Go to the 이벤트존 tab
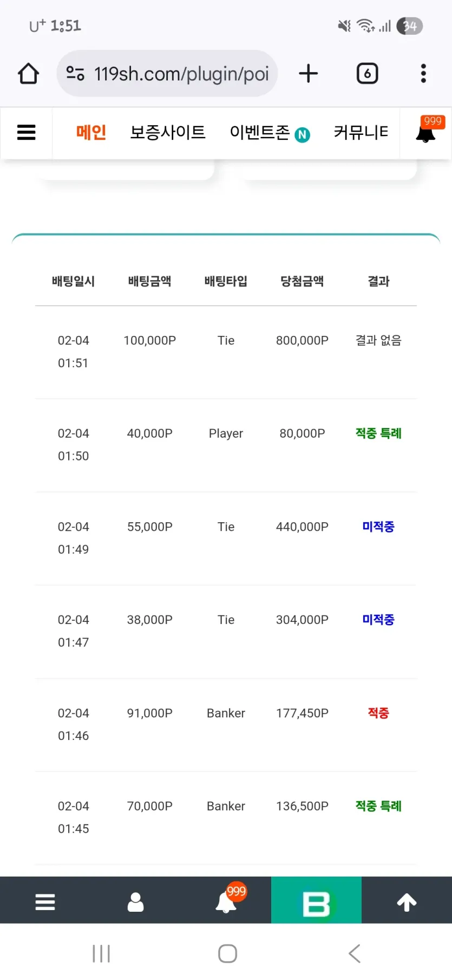This screenshot has width=452, height=980. click(269, 132)
